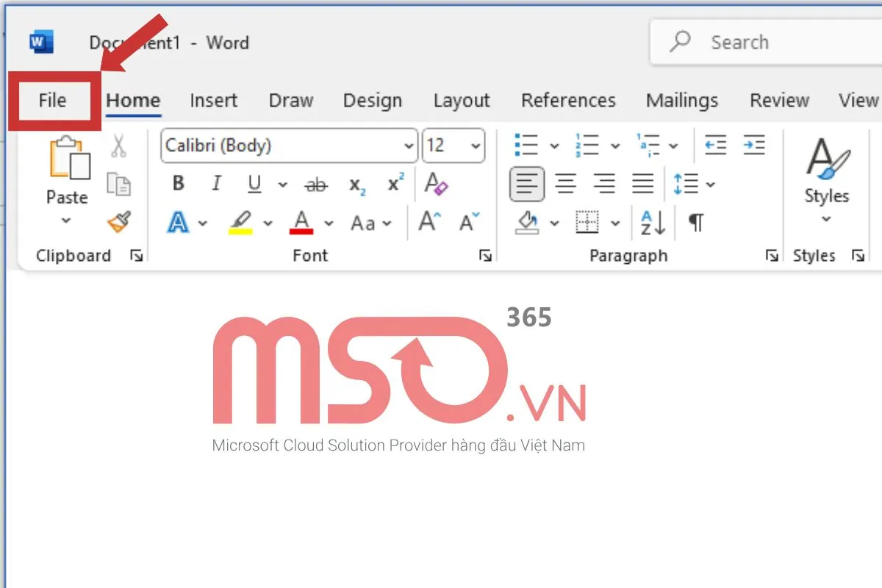The image size is (882, 588).
Task: Apply strikethrough to text
Action: click(316, 184)
